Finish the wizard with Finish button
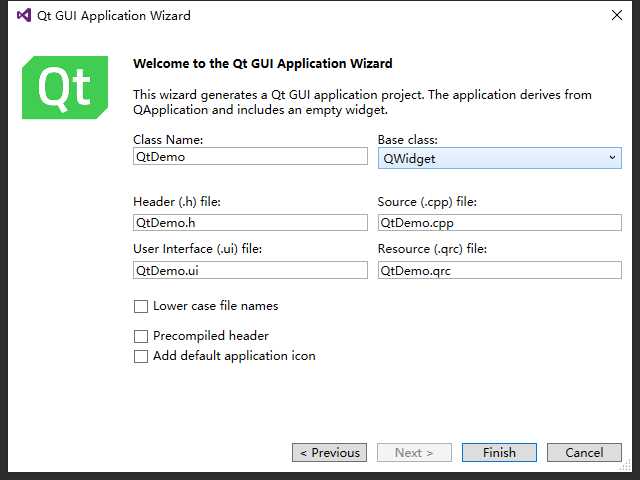The width and height of the screenshot is (640, 480). point(499,452)
